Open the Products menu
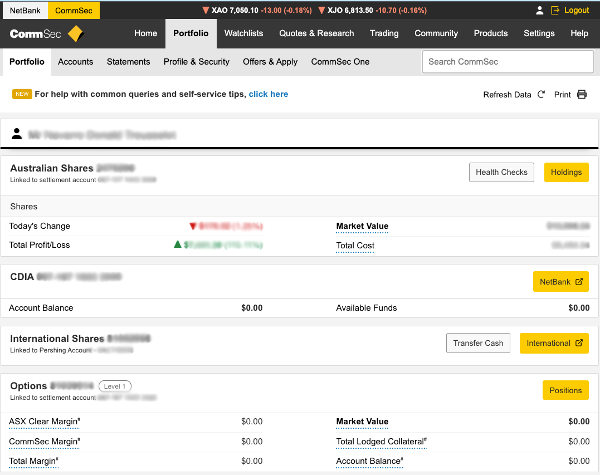600x475 pixels. [491, 33]
